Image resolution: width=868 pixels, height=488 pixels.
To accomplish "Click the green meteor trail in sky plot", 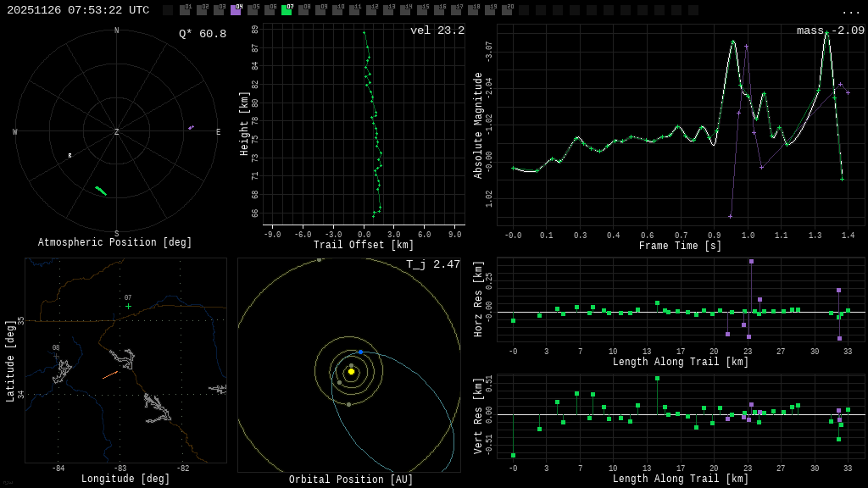I will [101, 191].
